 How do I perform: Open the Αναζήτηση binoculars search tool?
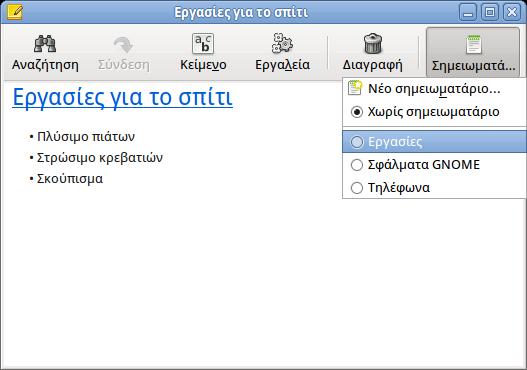click(x=45, y=53)
